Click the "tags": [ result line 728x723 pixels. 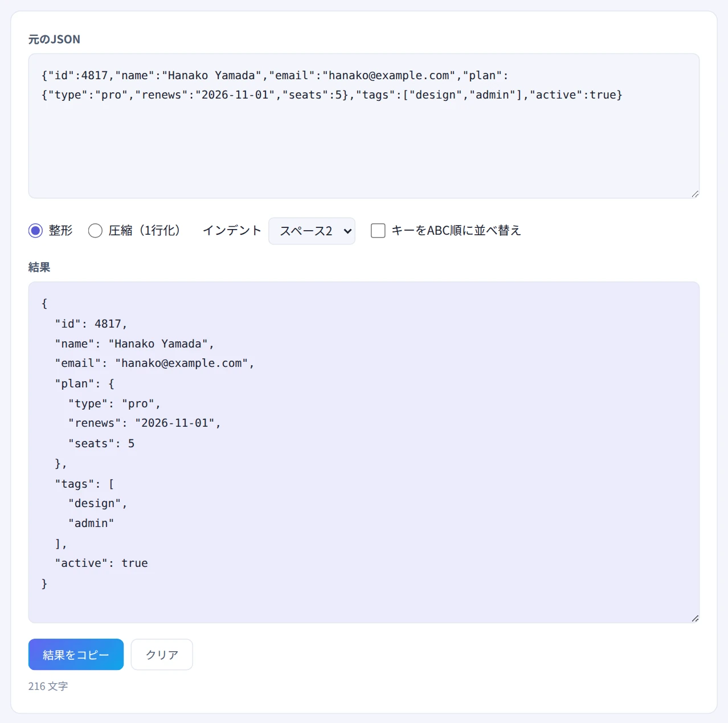point(84,484)
